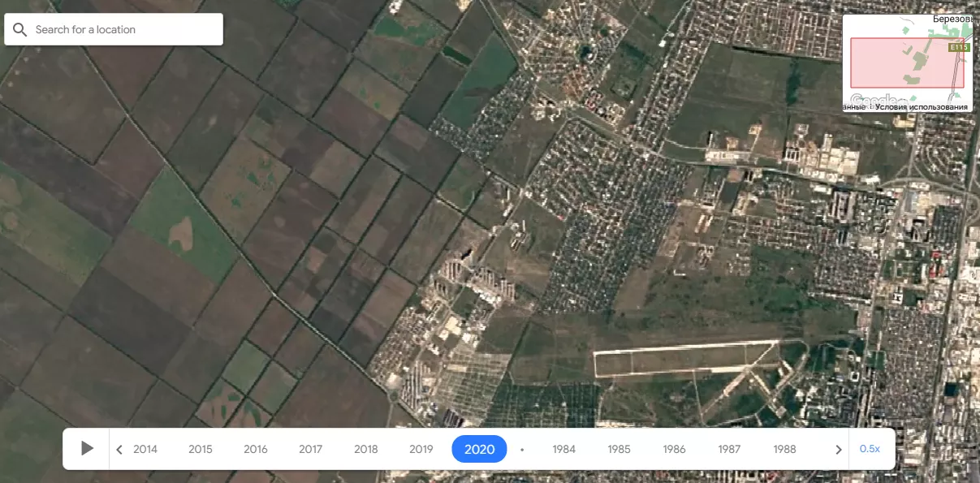
Task: Jump to year 1984 imagery
Action: click(564, 449)
